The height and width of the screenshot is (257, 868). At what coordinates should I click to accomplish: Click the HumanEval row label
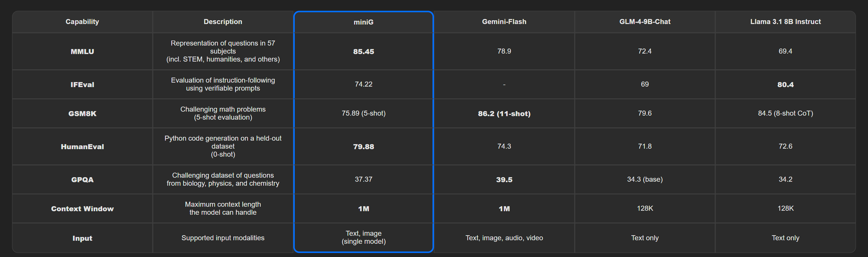pyautogui.click(x=82, y=147)
